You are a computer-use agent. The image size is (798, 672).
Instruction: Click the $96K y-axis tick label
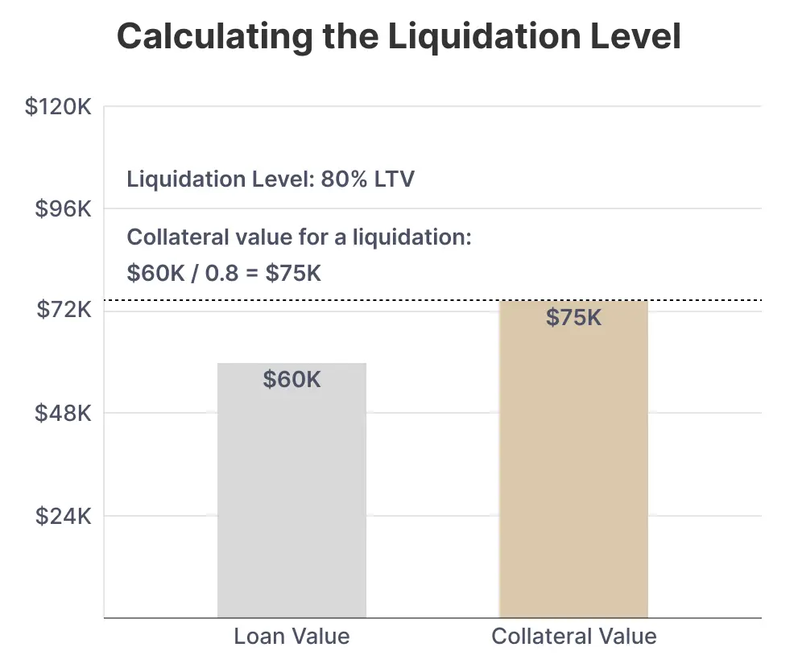point(64,209)
